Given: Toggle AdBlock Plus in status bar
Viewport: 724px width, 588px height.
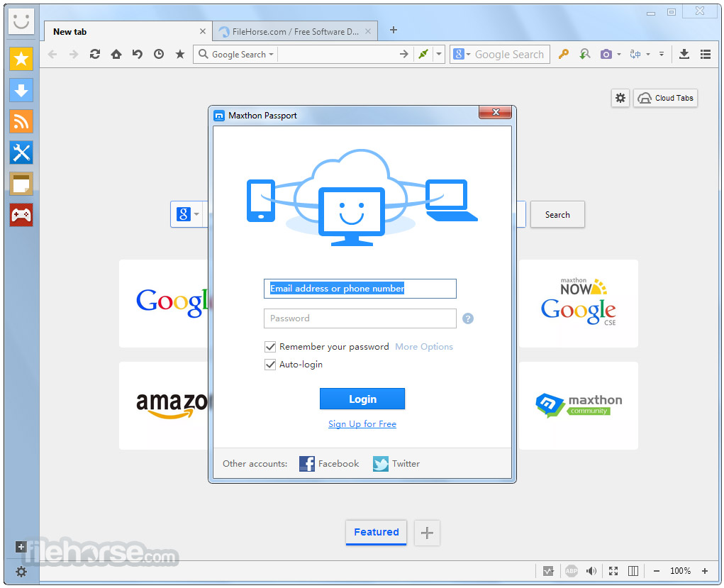Looking at the screenshot, I should click(572, 571).
